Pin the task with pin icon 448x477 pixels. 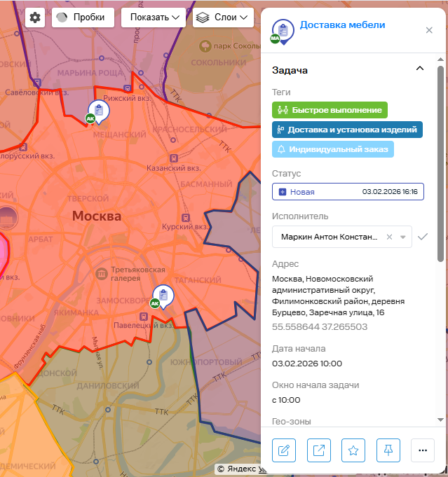pyautogui.click(x=388, y=450)
